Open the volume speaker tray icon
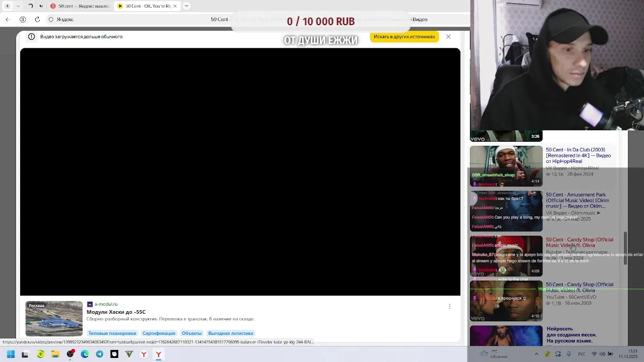This screenshot has height=362, width=644. [603, 354]
